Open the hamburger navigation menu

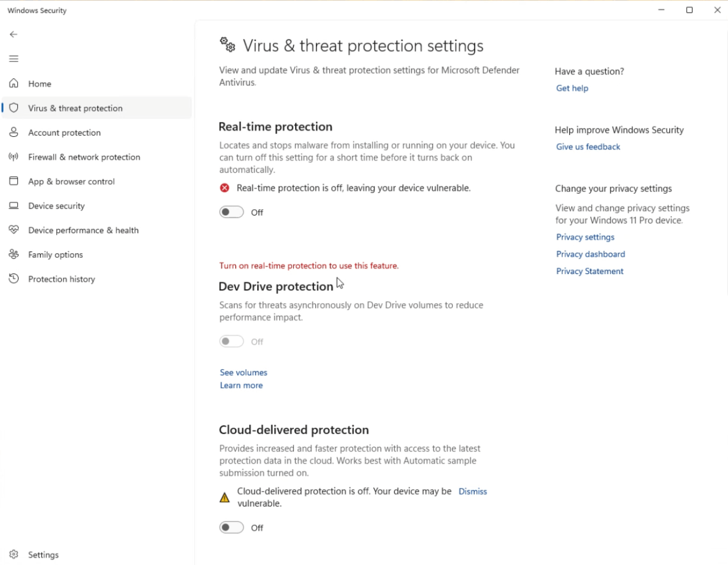click(x=14, y=59)
